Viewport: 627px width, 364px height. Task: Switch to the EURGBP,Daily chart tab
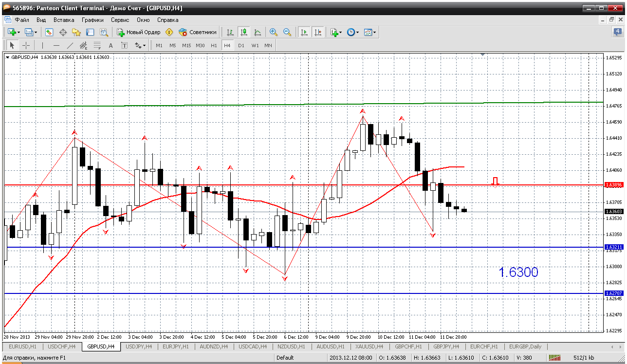(525, 346)
